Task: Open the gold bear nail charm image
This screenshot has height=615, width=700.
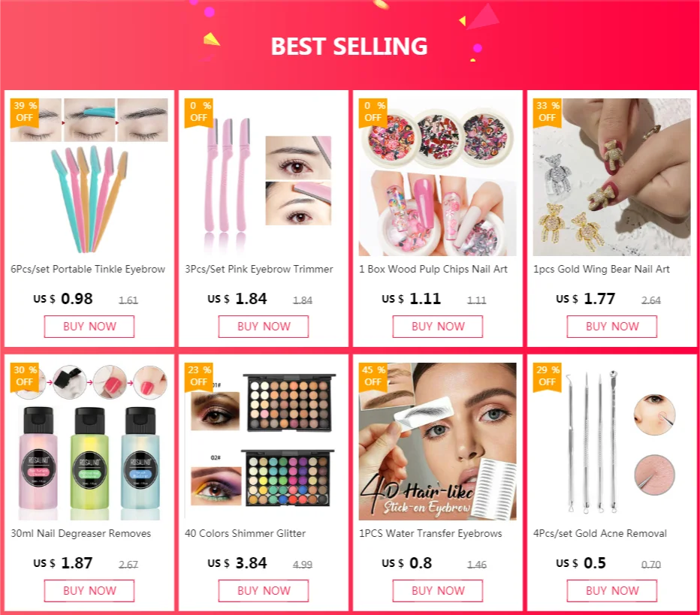Action: [611, 177]
